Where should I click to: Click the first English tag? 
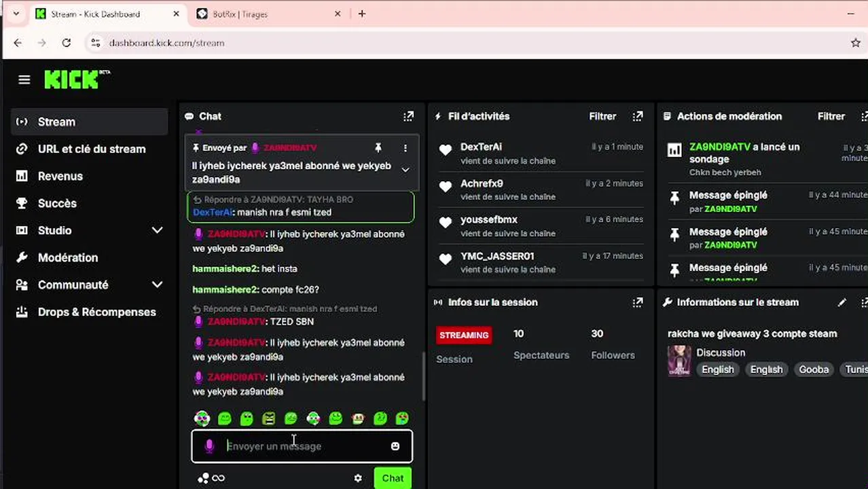[718, 369]
